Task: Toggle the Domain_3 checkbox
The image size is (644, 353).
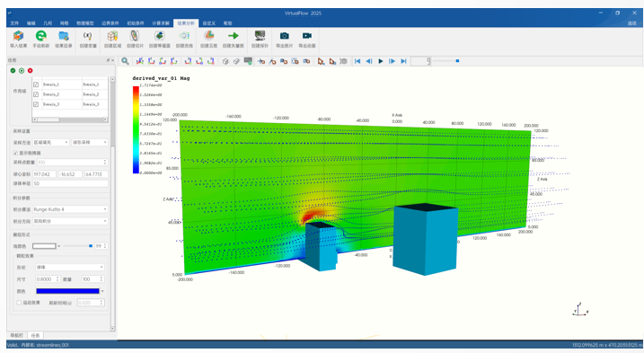Action: point(36,104)
